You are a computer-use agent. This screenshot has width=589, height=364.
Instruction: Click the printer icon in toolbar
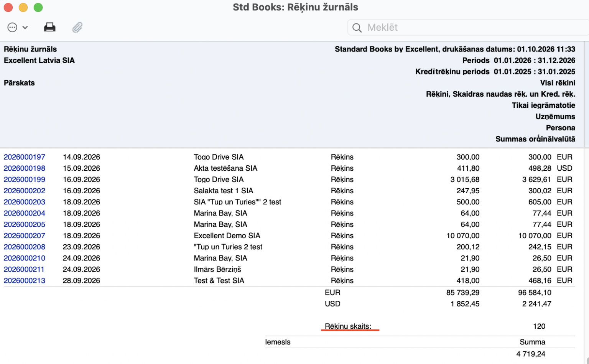(50, 27)
